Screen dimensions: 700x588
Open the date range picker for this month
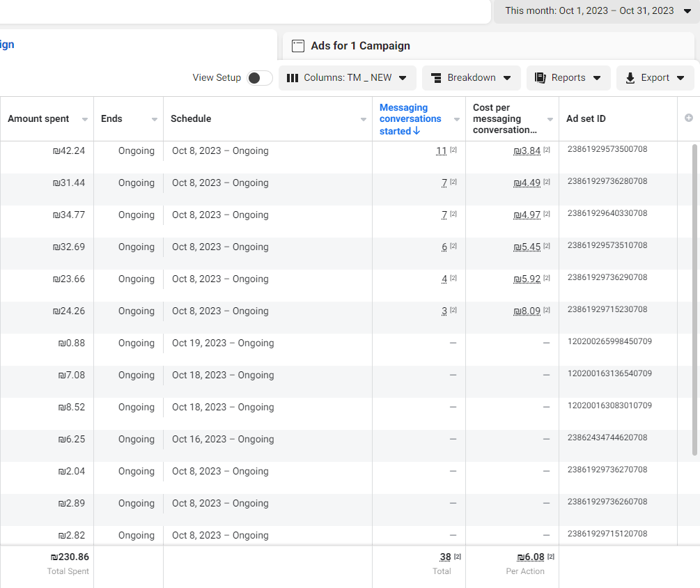597,10
